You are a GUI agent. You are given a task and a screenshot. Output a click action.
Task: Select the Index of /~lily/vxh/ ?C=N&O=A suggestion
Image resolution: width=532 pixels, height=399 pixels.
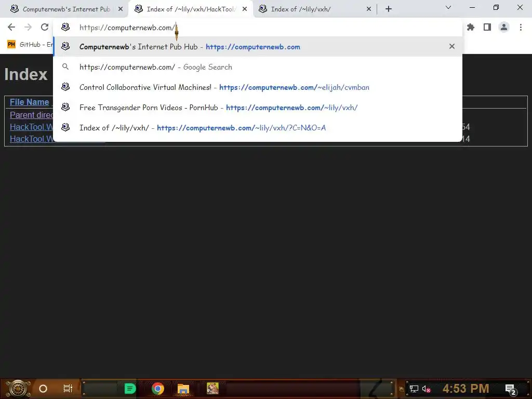click(x=258, y=128)
